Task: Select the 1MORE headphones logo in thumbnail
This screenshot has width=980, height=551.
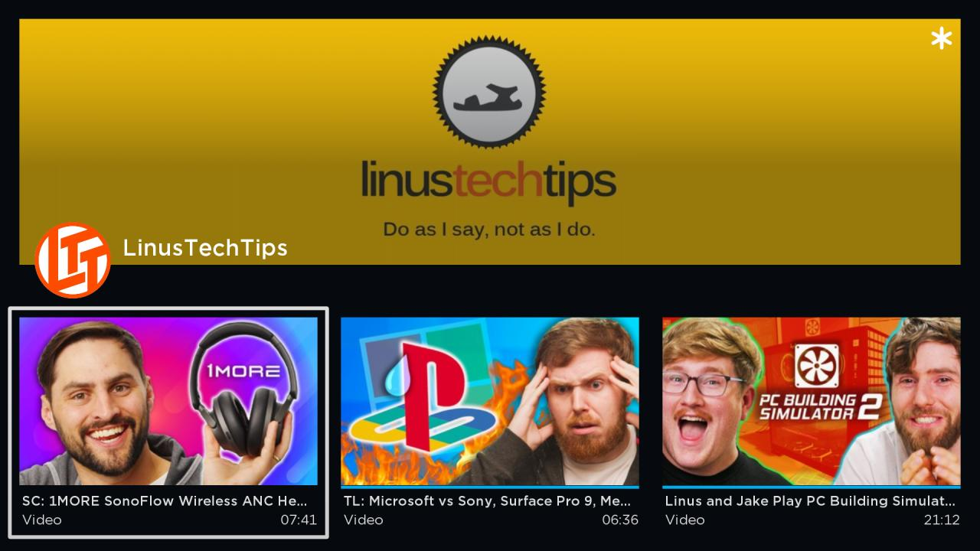Action: tap(242, 372)
